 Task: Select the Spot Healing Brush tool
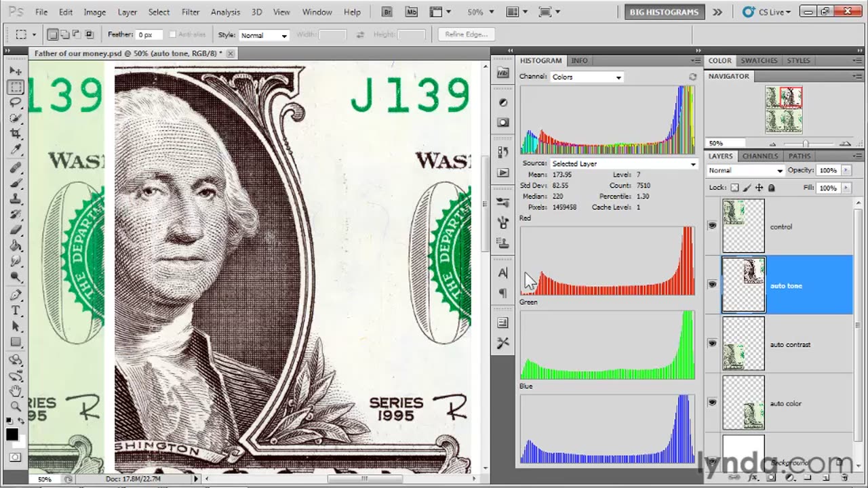coord(16,167)
